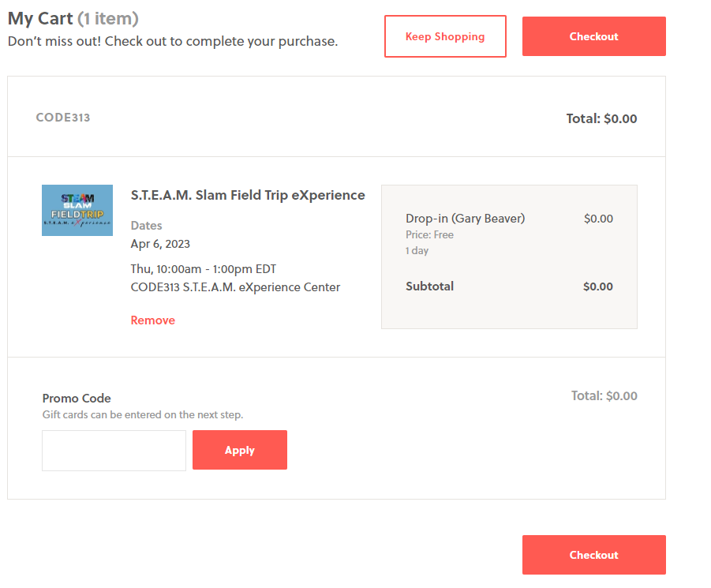711x588 pixels.
Task: Open the S.T.E.A.M. Slam Field Trip eXperience title
Action: pos(248,195)
